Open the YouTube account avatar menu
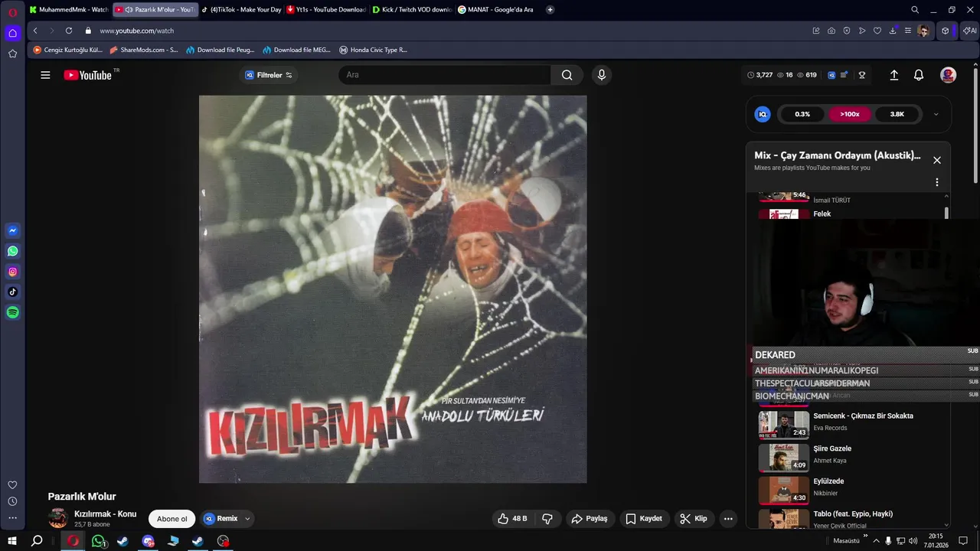 coord(948,75)
